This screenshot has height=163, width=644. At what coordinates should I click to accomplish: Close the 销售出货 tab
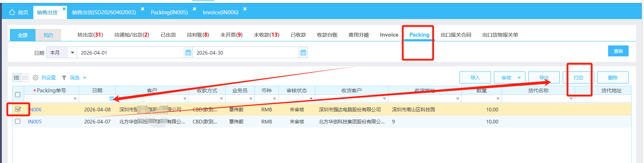[x=64, y=9]
